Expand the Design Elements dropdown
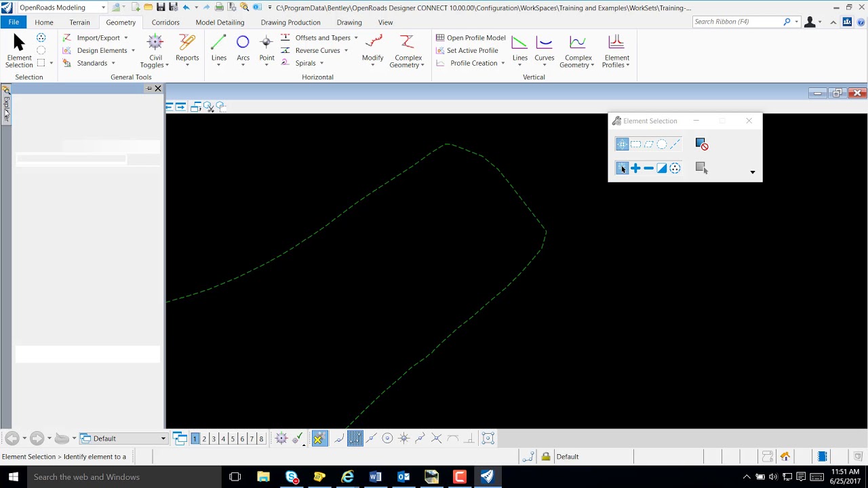The image size is (868, 488). (133, 51)
